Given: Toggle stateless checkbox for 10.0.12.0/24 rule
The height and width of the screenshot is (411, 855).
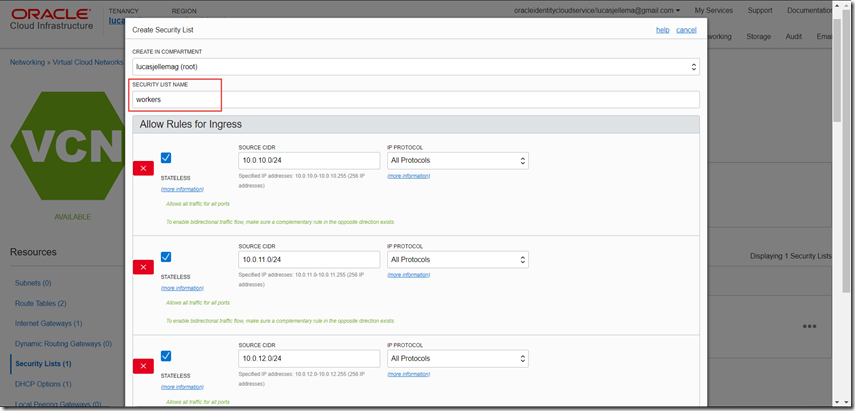Looking at the screenshot, I should 166,355.
